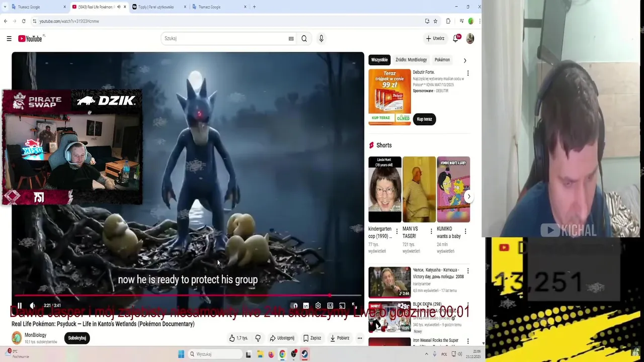Switch to theater mode in the player
644x362 pixels.
pos(330,306)
